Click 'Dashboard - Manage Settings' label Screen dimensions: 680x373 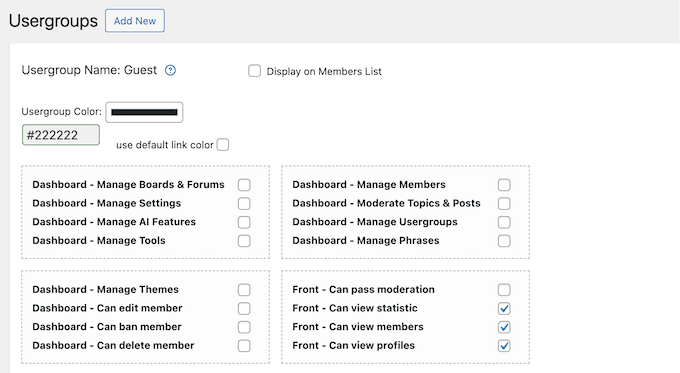pos(107,203)
